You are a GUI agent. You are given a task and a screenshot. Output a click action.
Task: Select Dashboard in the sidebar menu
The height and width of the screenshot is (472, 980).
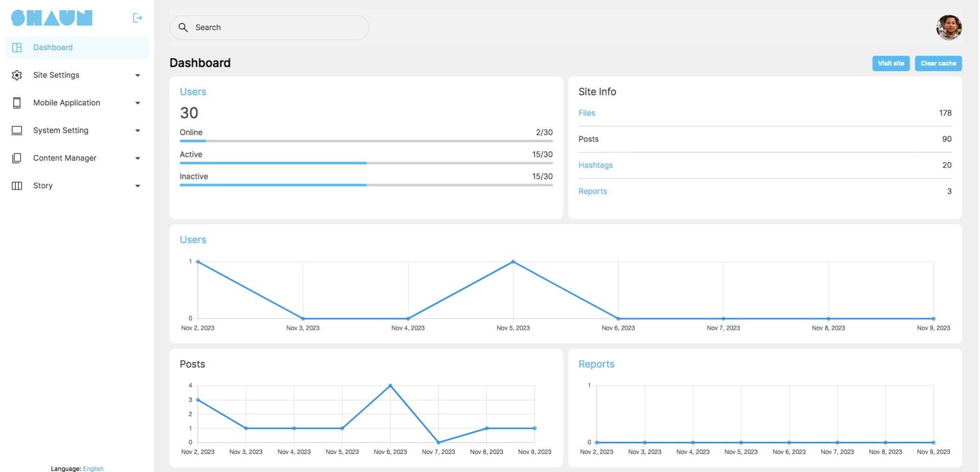click(53, 48)
